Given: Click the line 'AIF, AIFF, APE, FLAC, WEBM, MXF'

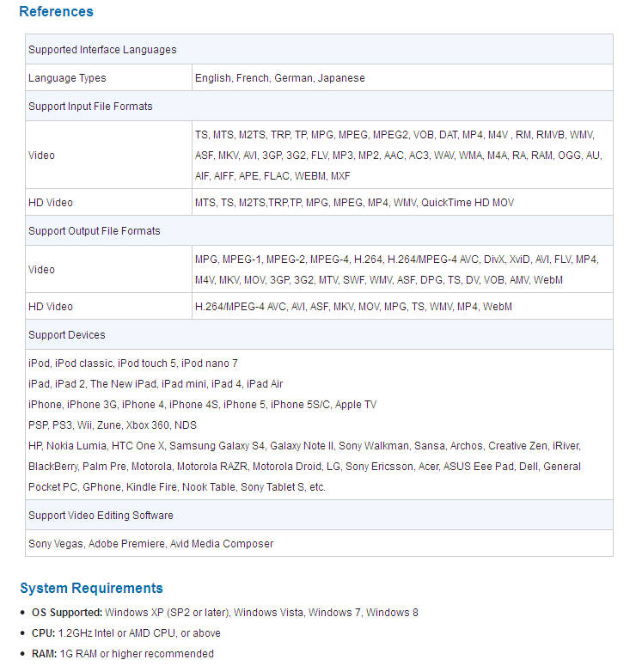Looking at the screenshot, I should (272, 175).
